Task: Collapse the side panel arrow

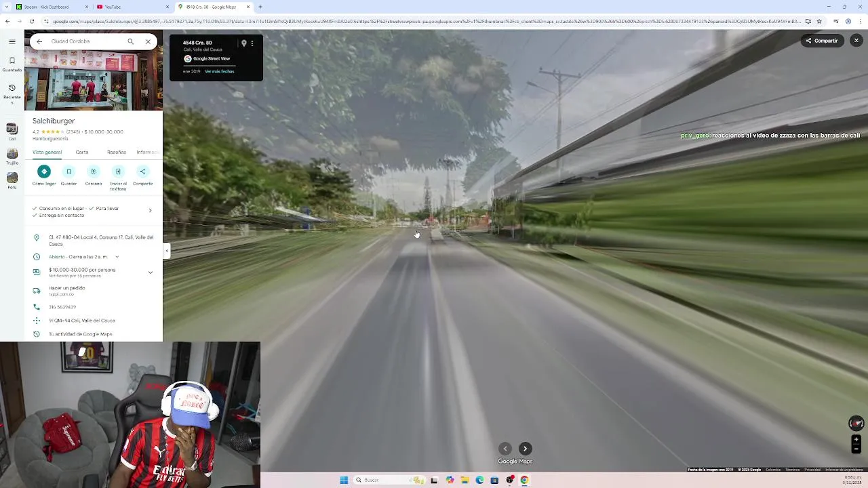Action: point(166,251)
